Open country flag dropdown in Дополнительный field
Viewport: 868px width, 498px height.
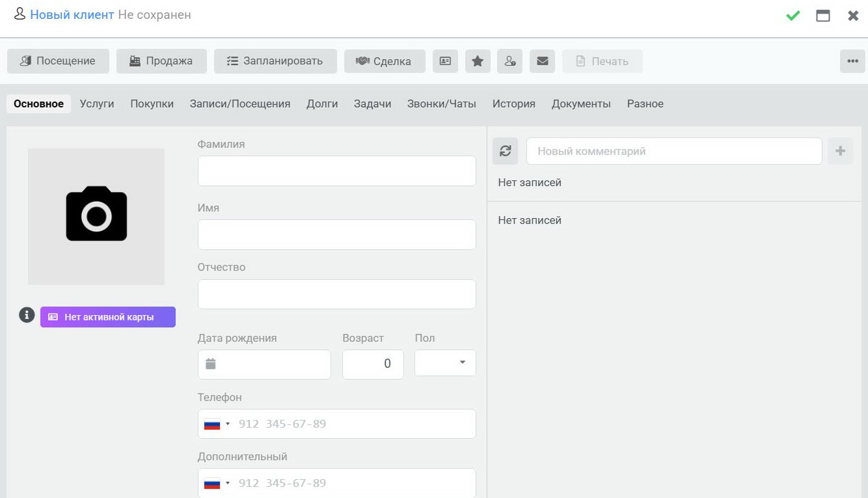[217, 484]
